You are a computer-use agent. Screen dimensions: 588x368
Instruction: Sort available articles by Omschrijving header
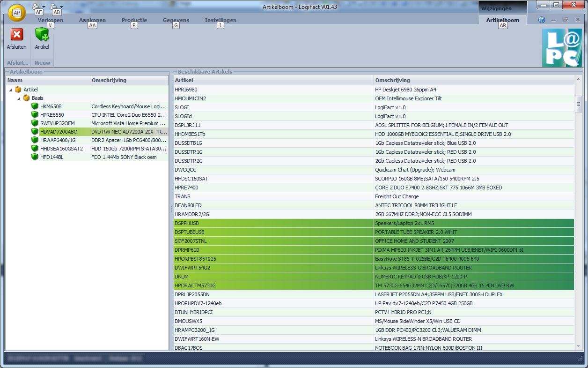[x=474, y=80]
